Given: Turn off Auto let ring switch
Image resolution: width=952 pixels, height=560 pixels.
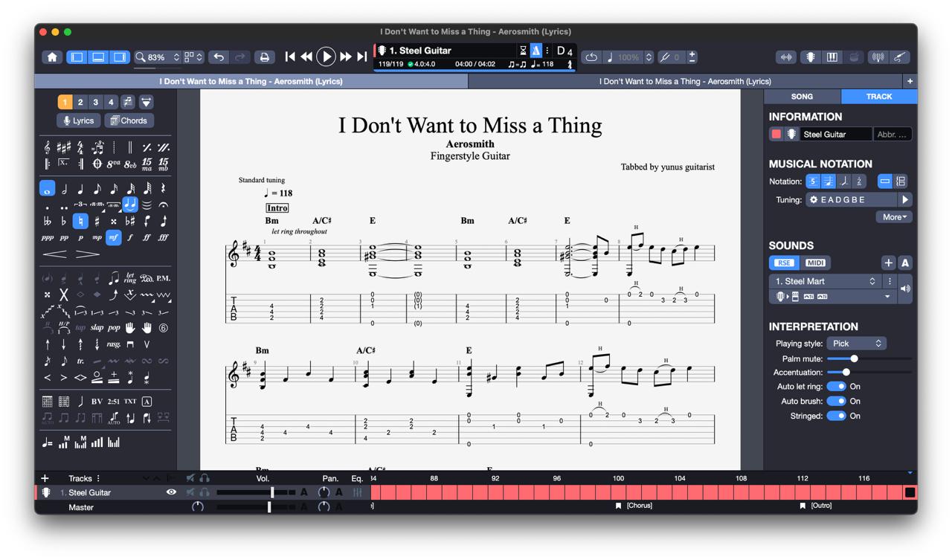Looking at the screenshot, I should click(x=836, y=387).
